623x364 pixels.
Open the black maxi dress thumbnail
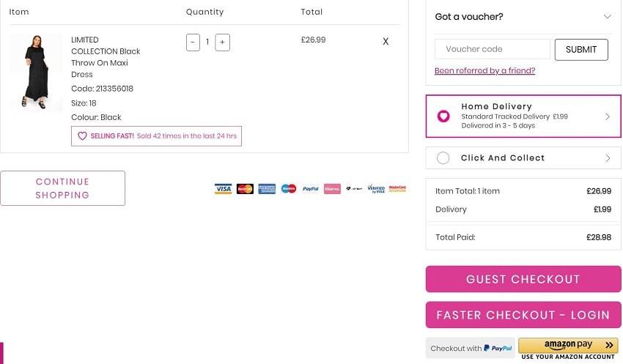36,73
